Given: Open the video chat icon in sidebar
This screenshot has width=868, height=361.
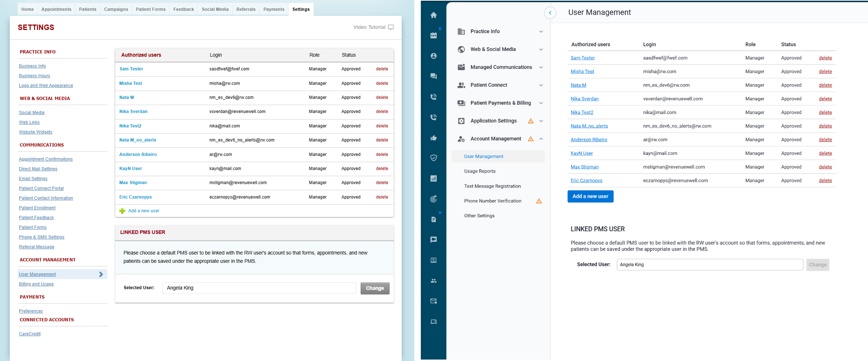Looking at the screenshot, I should (433, 240).
